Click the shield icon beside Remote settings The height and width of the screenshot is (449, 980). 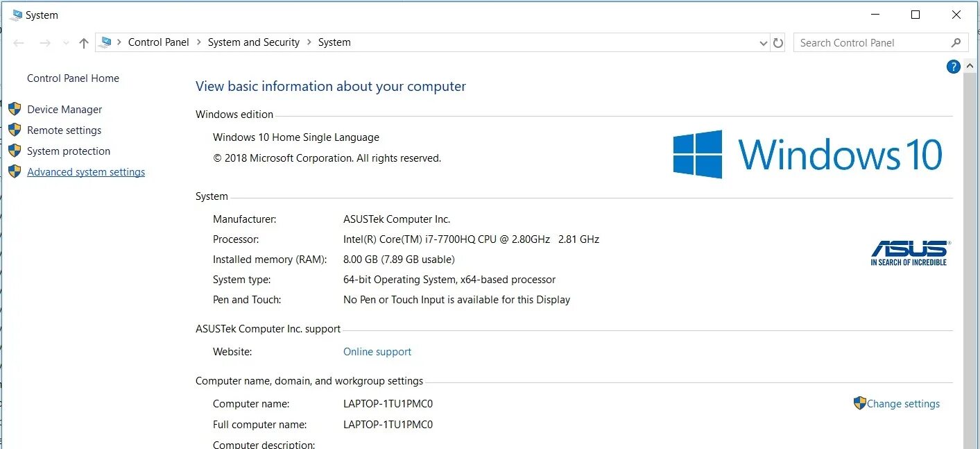[x=15, y=130]
